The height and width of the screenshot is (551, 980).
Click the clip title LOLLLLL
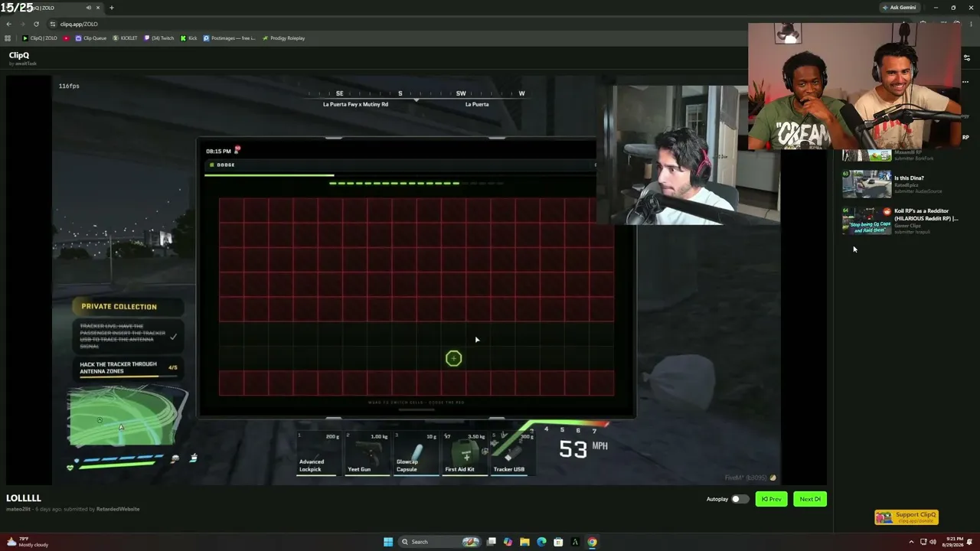(24, 498)
